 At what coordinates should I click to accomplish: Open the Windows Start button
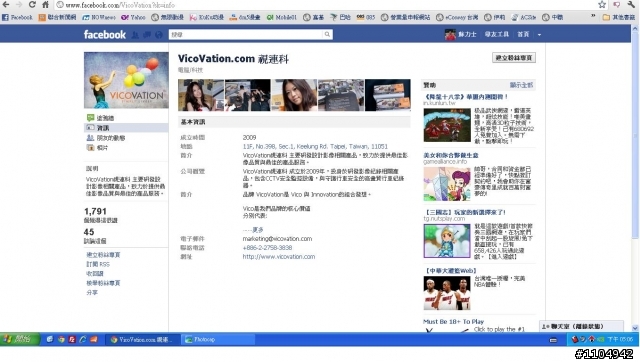(x=20, y=339)
